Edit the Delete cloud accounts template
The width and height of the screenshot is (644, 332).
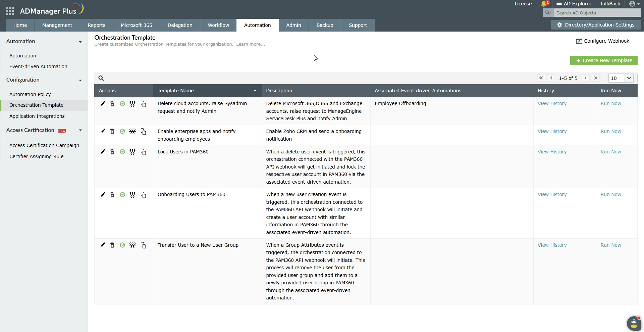click(x=102, y=104)
